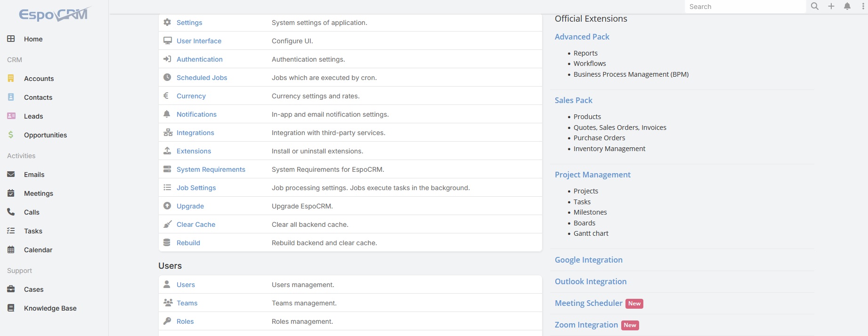Open Contacts in the sidebar
The height and width of the screenshot is (336, 868).
coord(38,97)
